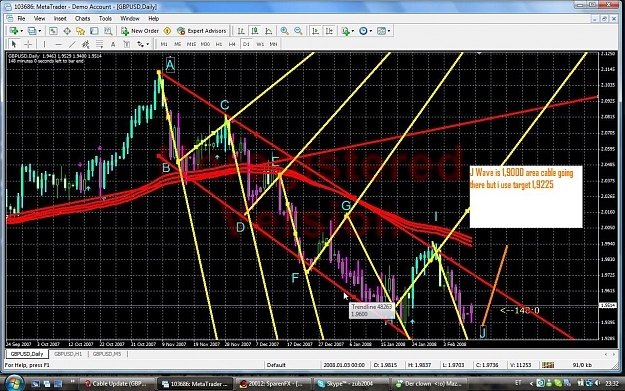625x391 pixels.
Task: Switch chart to line chart mode
Action: click(x=268, y=31)
